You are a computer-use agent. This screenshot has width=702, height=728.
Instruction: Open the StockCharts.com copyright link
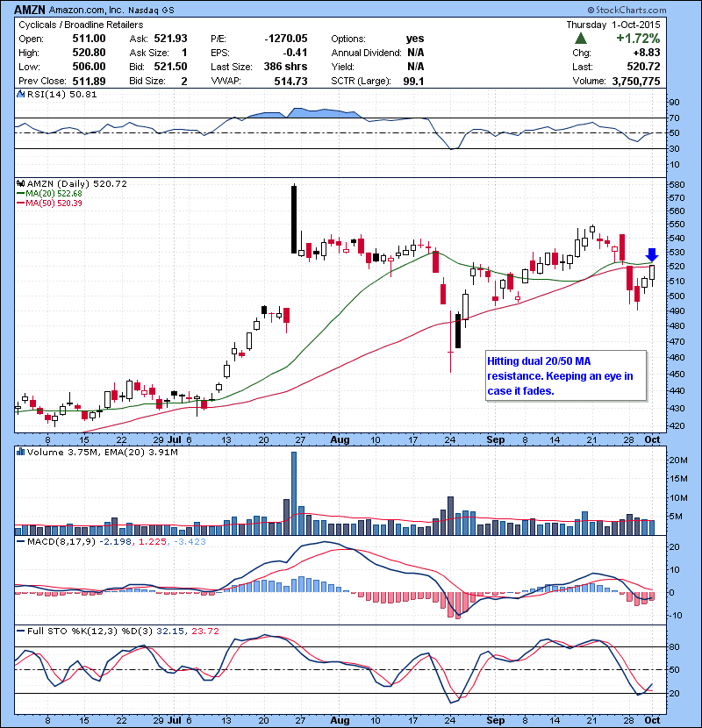[x=627, y=10]
